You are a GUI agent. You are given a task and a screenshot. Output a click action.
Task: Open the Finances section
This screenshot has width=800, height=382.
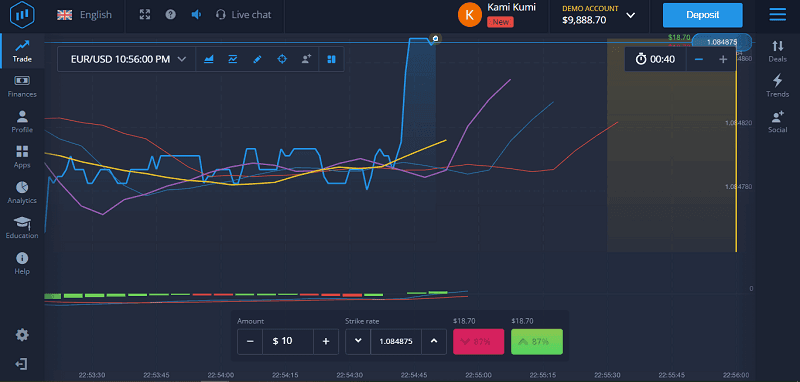pos(22,86)
